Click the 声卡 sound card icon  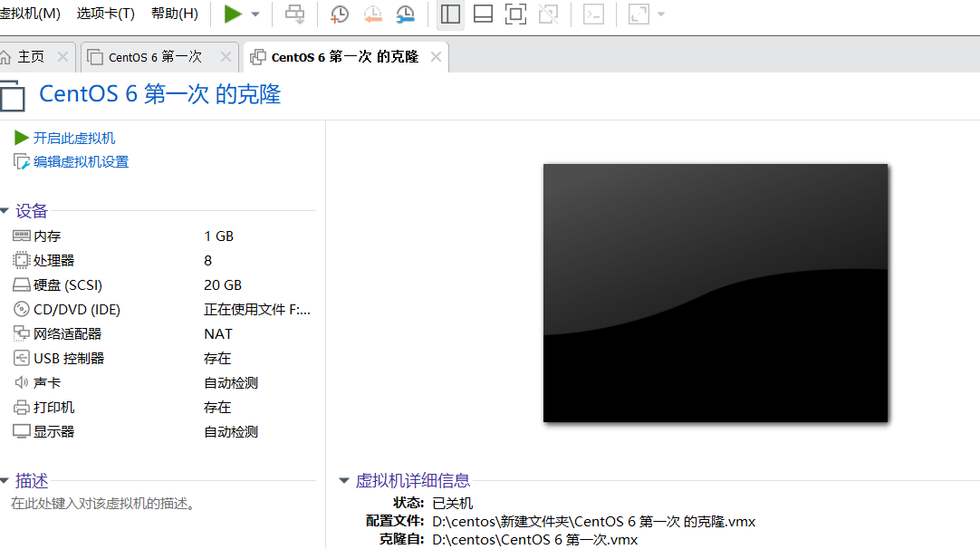(21, 382)
